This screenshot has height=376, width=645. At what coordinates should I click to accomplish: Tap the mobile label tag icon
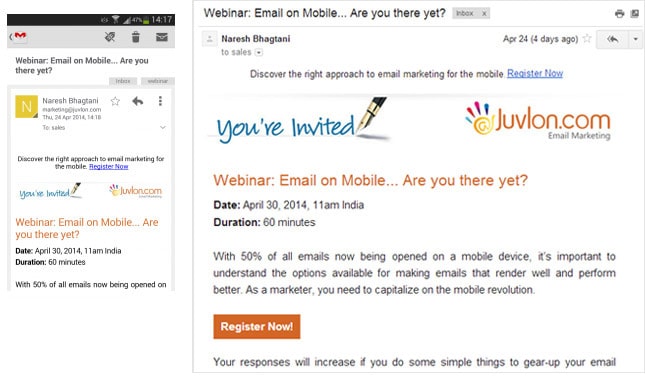coord(110,37)
